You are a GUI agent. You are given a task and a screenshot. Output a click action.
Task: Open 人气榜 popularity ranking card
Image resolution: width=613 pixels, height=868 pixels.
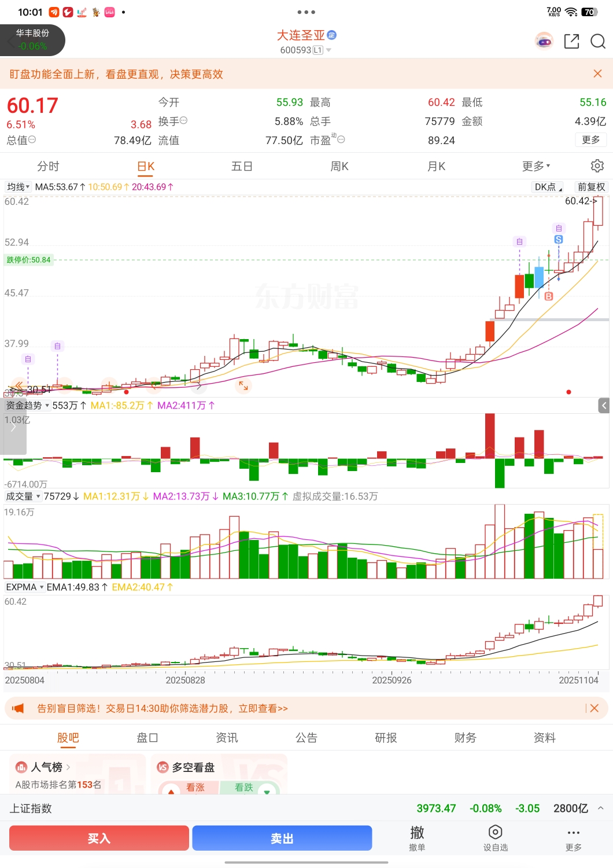pyautogui.click(x=77, y=774)
